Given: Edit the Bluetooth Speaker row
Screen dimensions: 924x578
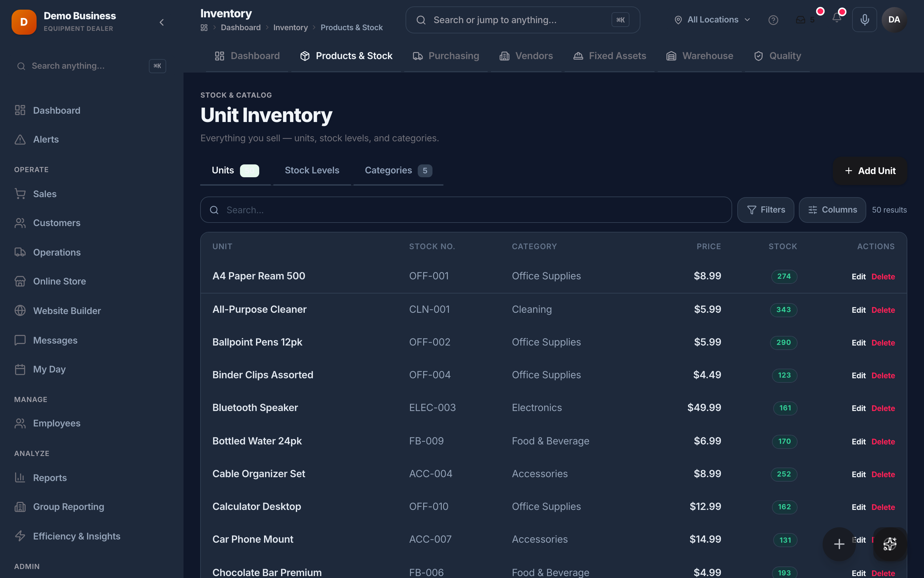Looking at the screenshot, I should (858, 409).
